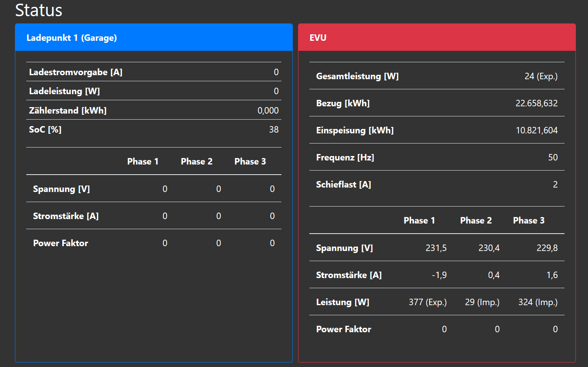Select Stromstärke [A] label in EVU card
The image size is (588, 367).
349,275
